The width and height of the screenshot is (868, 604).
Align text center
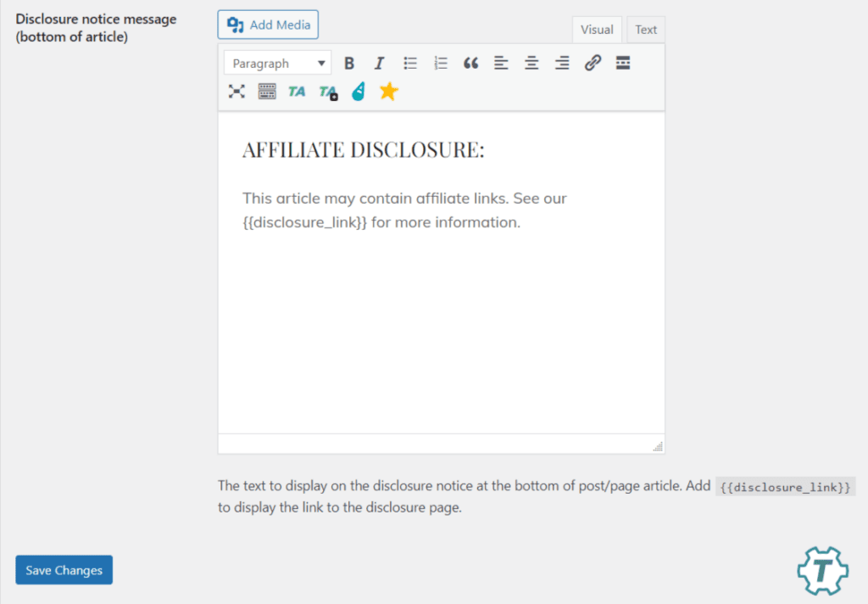(531, 63)
